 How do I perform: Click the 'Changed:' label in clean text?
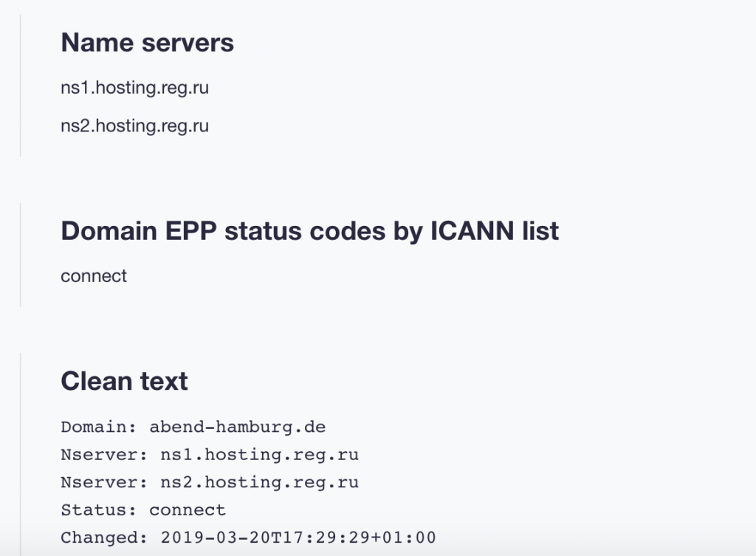point(105,538)
